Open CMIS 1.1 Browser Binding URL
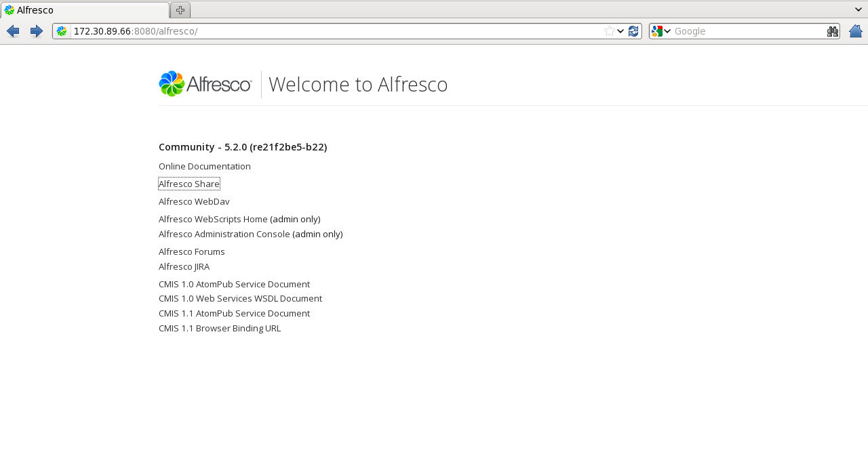The image size is (868, 450). click(x=220, y=328)
